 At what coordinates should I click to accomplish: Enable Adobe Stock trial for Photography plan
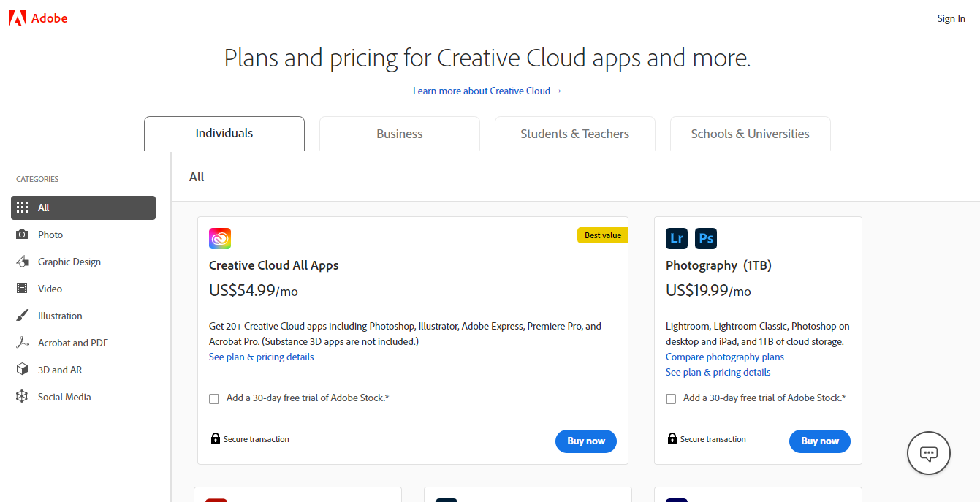click(671, 399)
